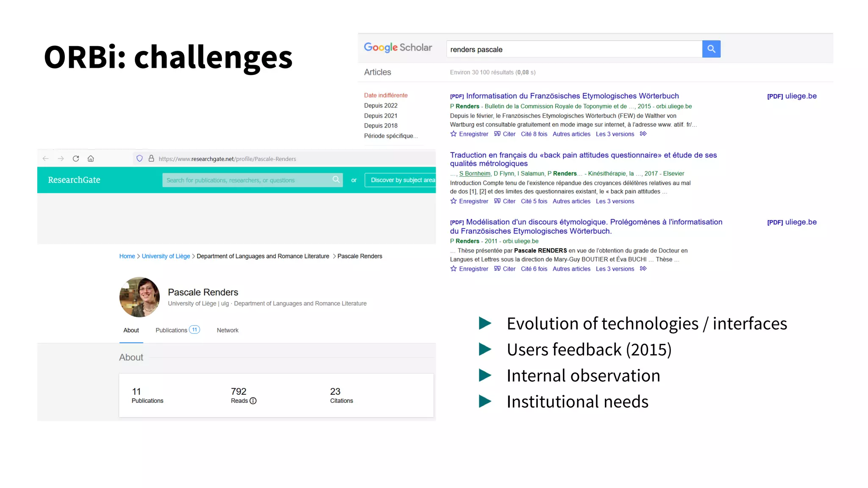This screenshot has height=488, width=868.
Task: Click the 11 Publications statistic
Action: pyautogui.click(x=147, y=396)
